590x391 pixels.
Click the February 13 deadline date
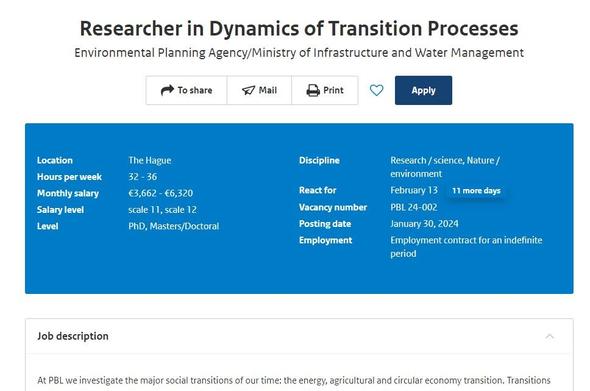pyautogui.click(x=414, y=190)
